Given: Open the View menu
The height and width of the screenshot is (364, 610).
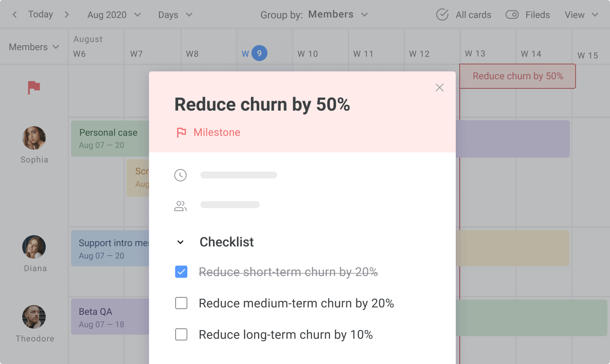Looking at the screenshot, I should coord(581,15).
